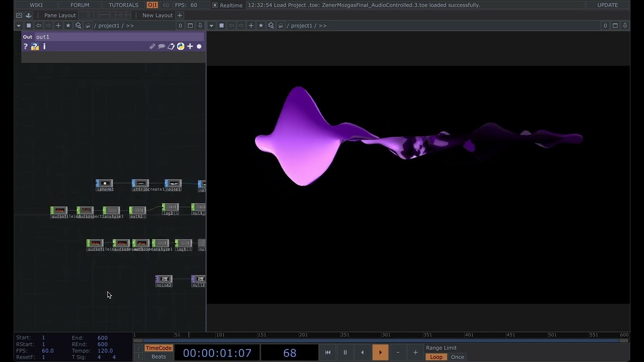The width and height of the screenshot is (644, 362).
Task: Select the lag2 CHOP node
Action: click(x=170, y=208)
